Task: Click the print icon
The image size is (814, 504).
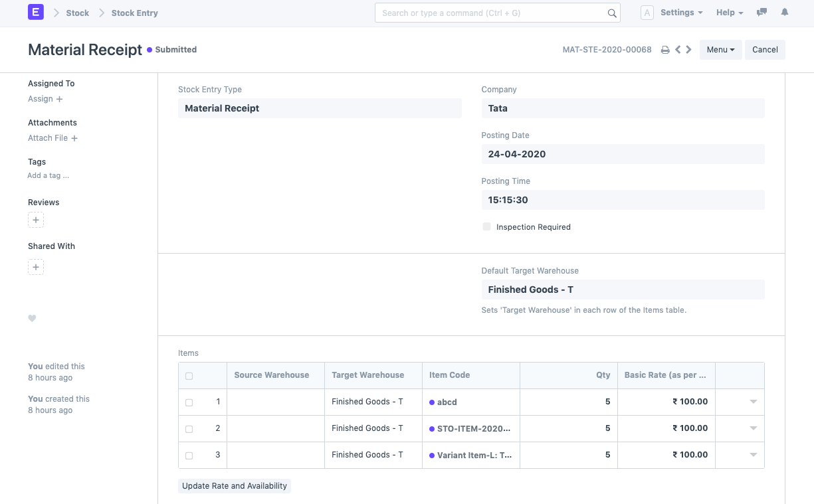Action: [x=664, y=50]
